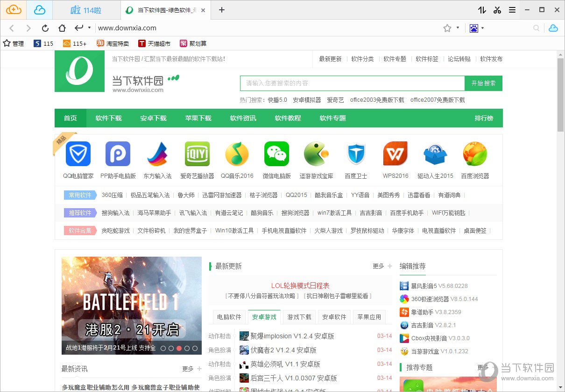Click the Battlefield 1 banner image

coord(132,306)
